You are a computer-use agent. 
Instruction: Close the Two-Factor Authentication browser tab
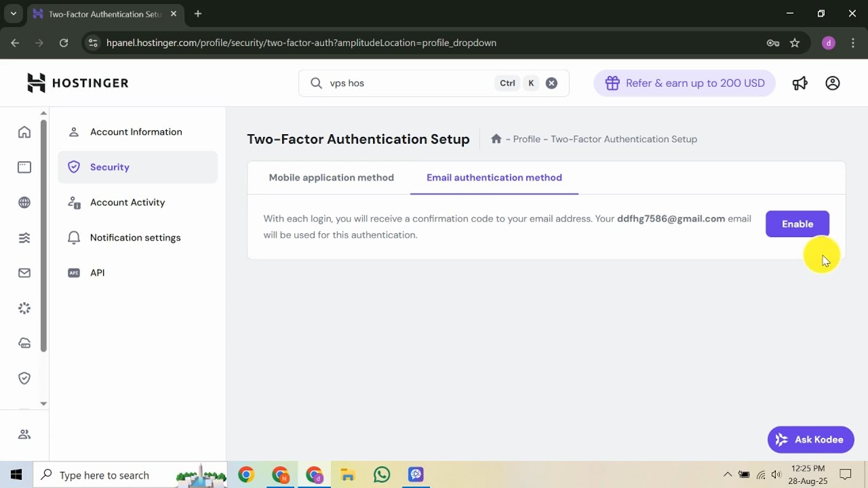click(x=173, y=14)
